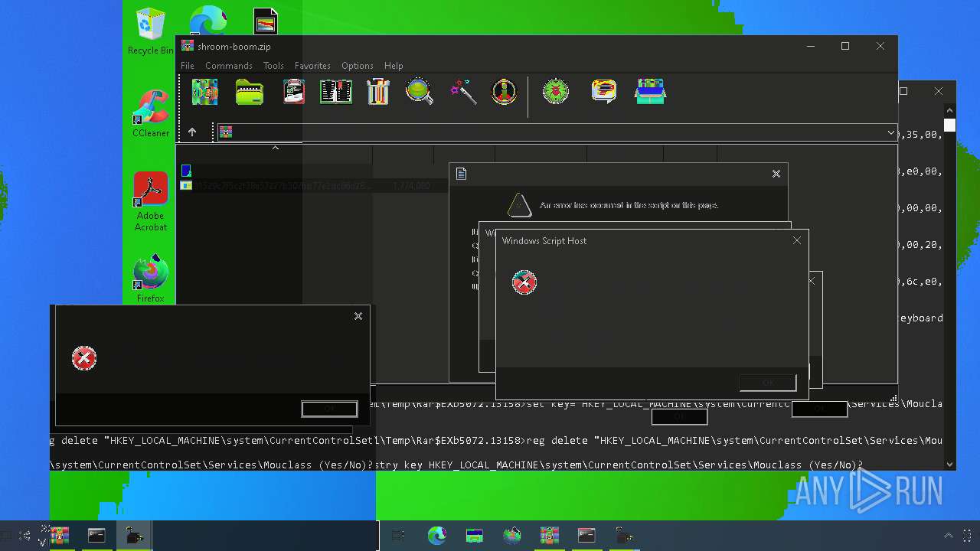Click the red error icon in left dialog
This screenshot has height=551, width=980.
pyautogui.click(x=84, y=358)
